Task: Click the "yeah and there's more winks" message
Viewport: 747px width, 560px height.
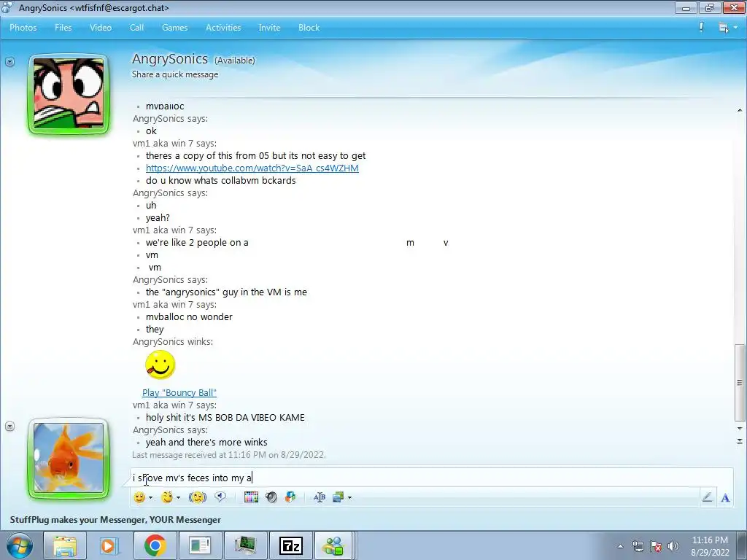Action: (x=206, y=443)
